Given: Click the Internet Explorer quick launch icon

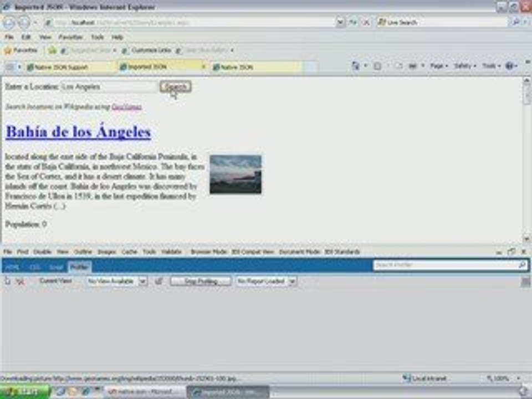Looking at the screenshot, I should 85,392.
